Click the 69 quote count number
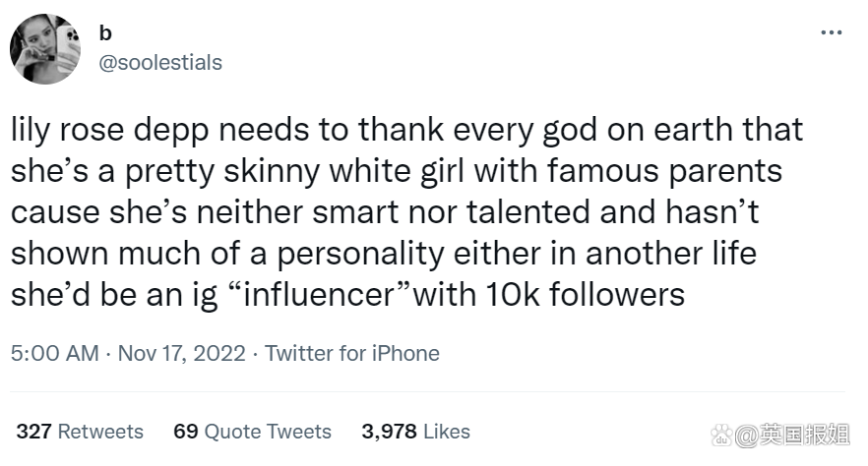The width and height of the screenshot is (868, 466). click(x=187, y=432)
